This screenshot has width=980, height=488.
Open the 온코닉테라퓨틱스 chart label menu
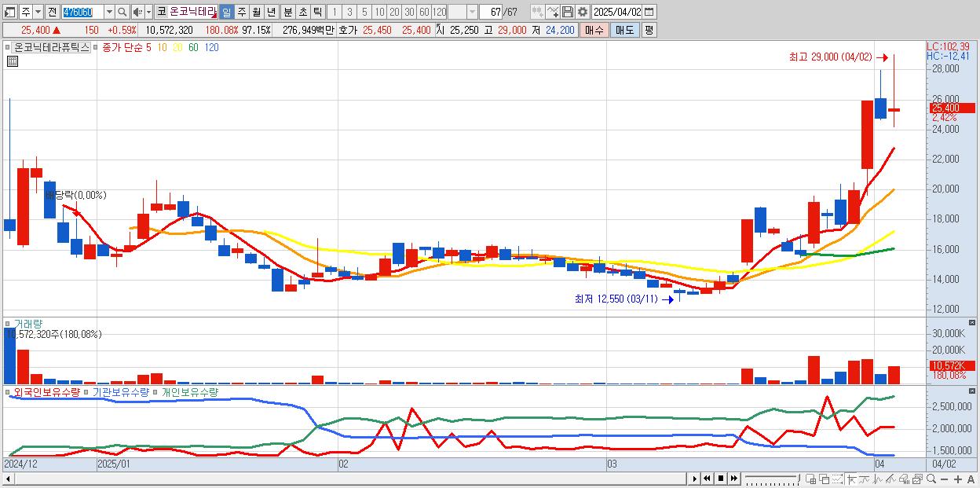52,47
